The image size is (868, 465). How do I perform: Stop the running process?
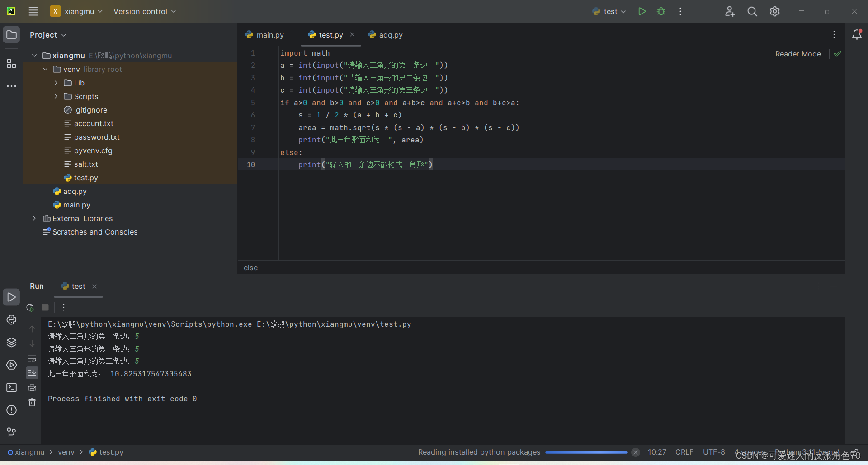coord(45,307)
